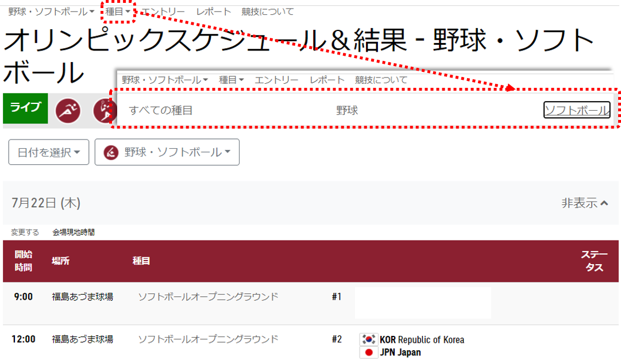Open the 日付を選択 date dropdown
The height and width of the screenshot is (364, 621).
pyautogui.click(x=48, y=152)
